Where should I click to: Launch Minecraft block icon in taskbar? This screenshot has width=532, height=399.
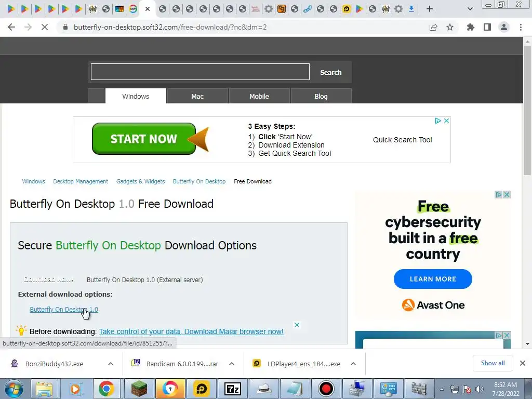tap(139, 389)
